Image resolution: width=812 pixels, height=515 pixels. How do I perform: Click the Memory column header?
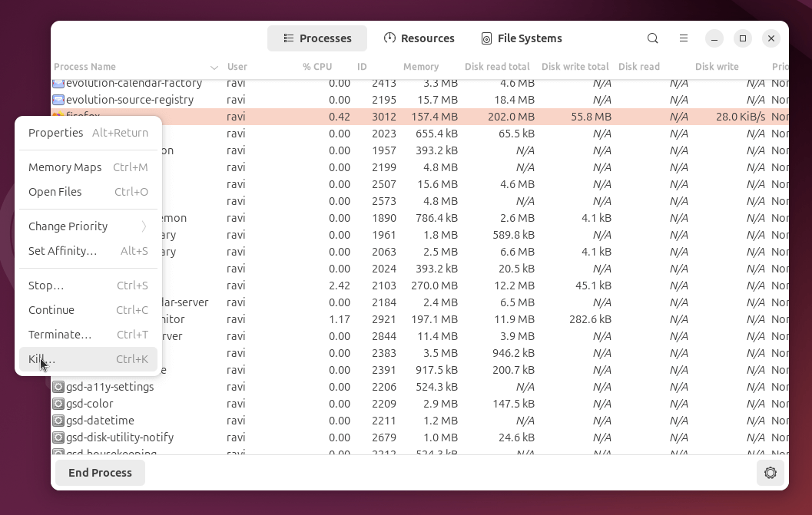click(x=420, y=67)
